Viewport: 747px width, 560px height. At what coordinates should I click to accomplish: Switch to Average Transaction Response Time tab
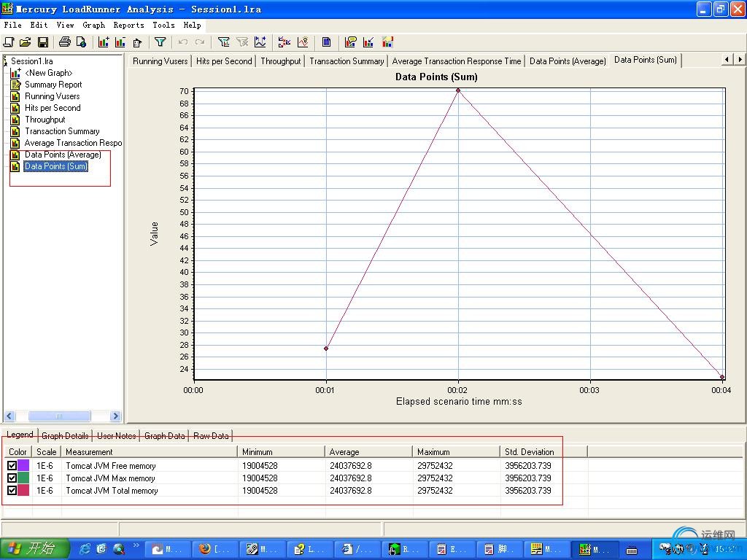point(457,61)
